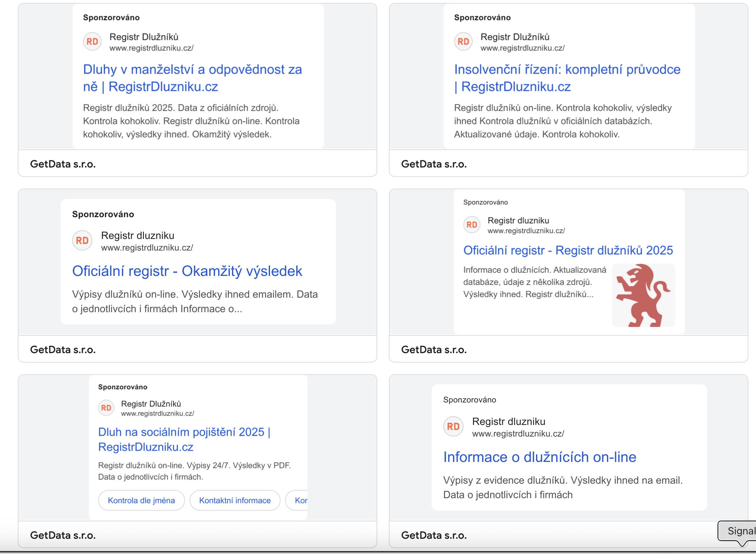Click 'Registr dluzniku' name in Okamžitý výsledek ad
This screenshot has width=756, height=554.
point(138,236)
